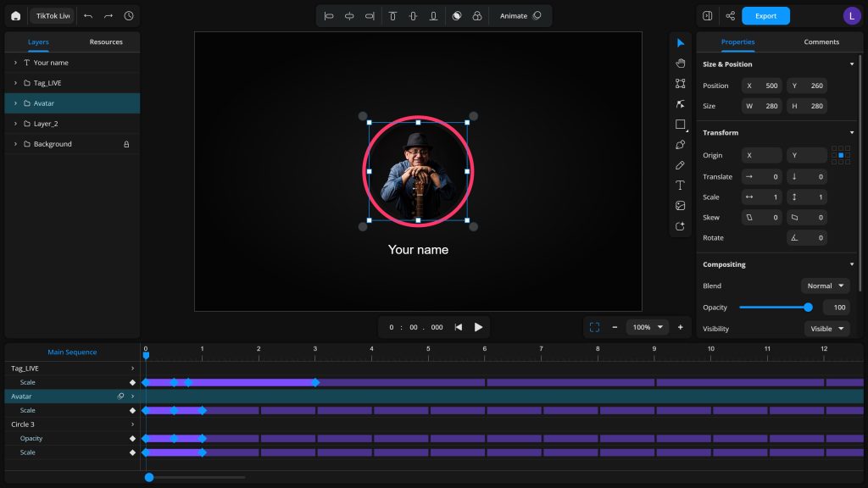Select the Hand pan tool
868x488 pixels.
[x=680, y=64]
